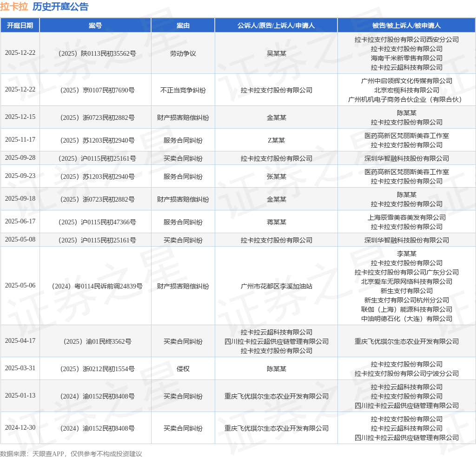Viewport: 476px width, 458px height.
Task: Select the 开庭日期 column header
Action: [x=20, y=26]
